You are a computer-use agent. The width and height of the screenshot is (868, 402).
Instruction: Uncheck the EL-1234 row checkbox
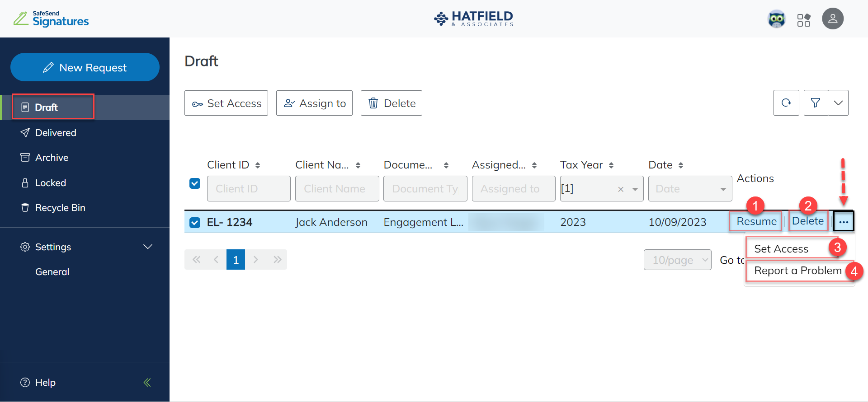pyautogui.click(x=195, y=223)
